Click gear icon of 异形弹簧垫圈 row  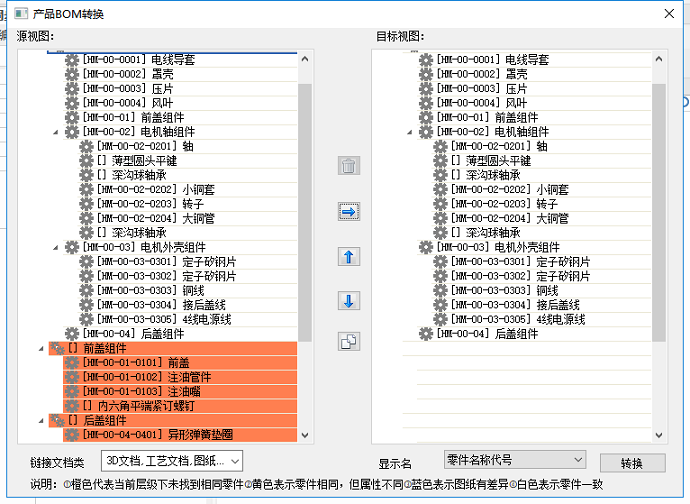tap(72, 435)
